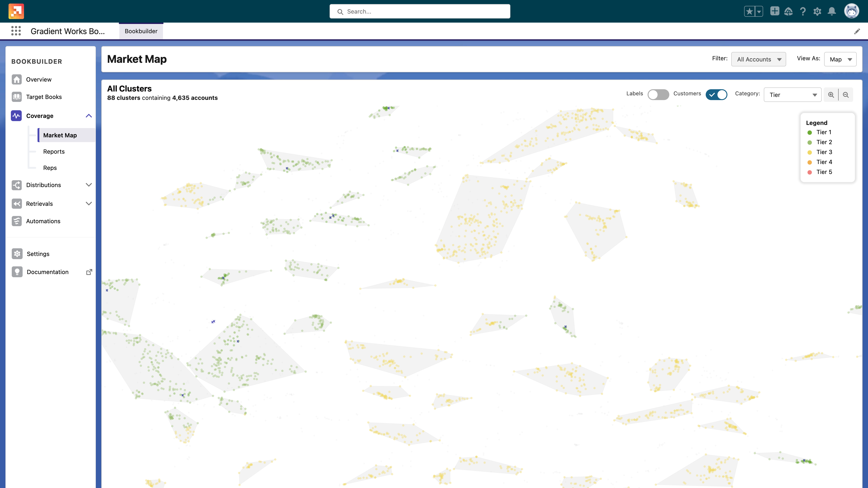868x488 pixels.
Task: Click the global Create plus icon
Action: [775, 11]
